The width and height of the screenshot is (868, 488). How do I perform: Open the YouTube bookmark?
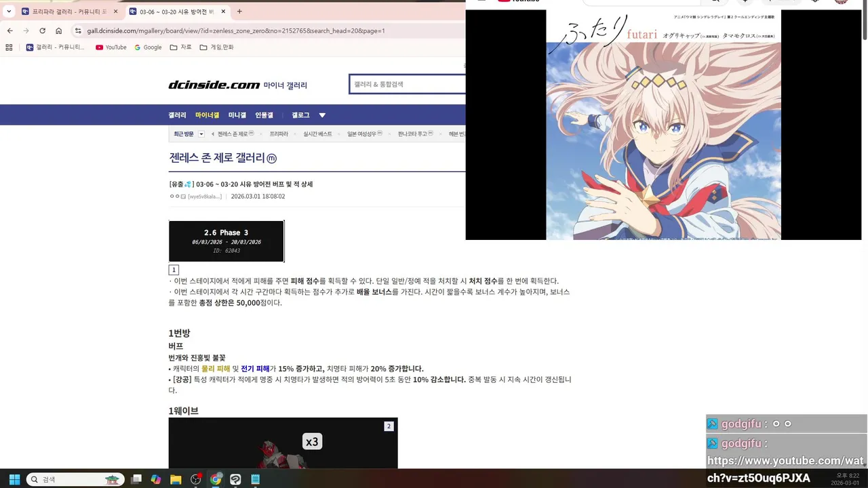[111, 47]
